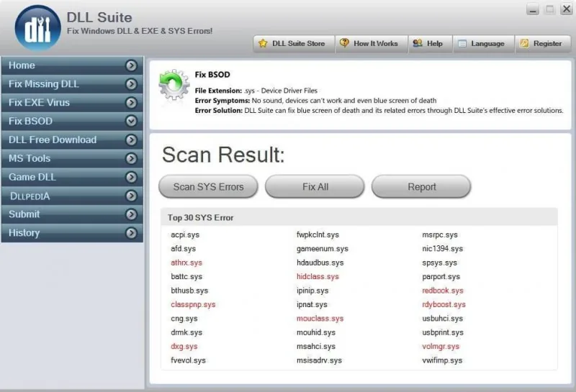Viewport: 576px width, 392px height.
Task: Expand the MS Tools arrow
Action: click(131, 158)
